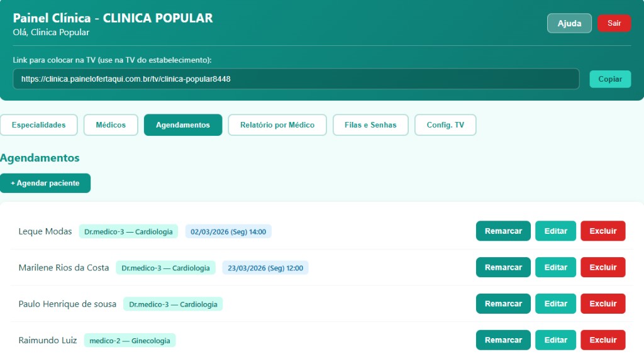Open Relatório por Médico tab
Screen dimensions: 644x364
pos(277,125)
